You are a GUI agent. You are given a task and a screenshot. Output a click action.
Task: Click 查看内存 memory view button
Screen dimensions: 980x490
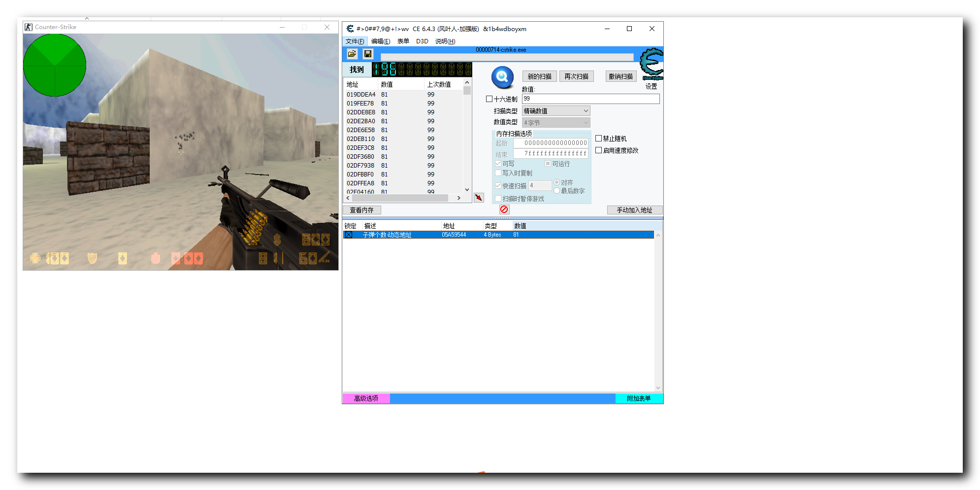coord(362,210)
